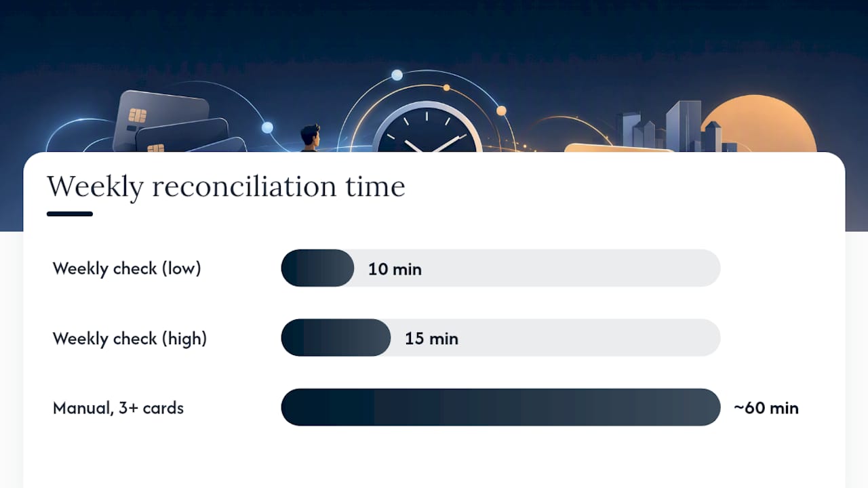This screenshot has height=488, width=868.
Task: Click the person figure in the header
Action: pos(311,138)
